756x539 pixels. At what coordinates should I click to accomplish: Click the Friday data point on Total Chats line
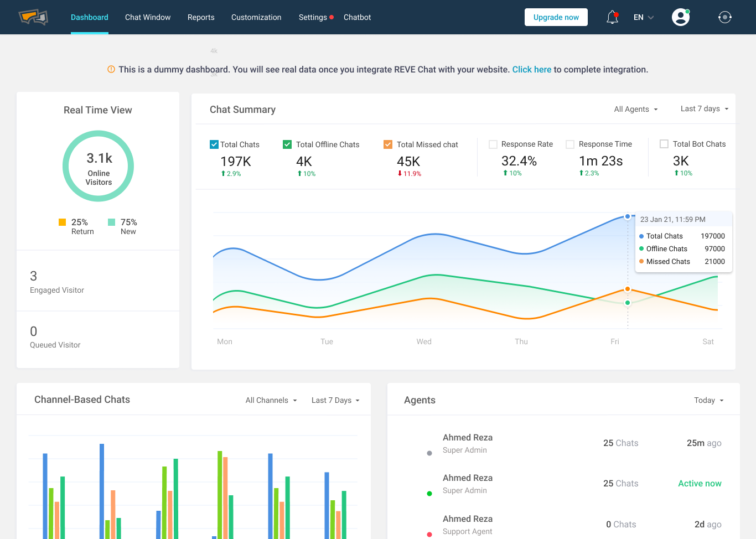pos(627,216)
